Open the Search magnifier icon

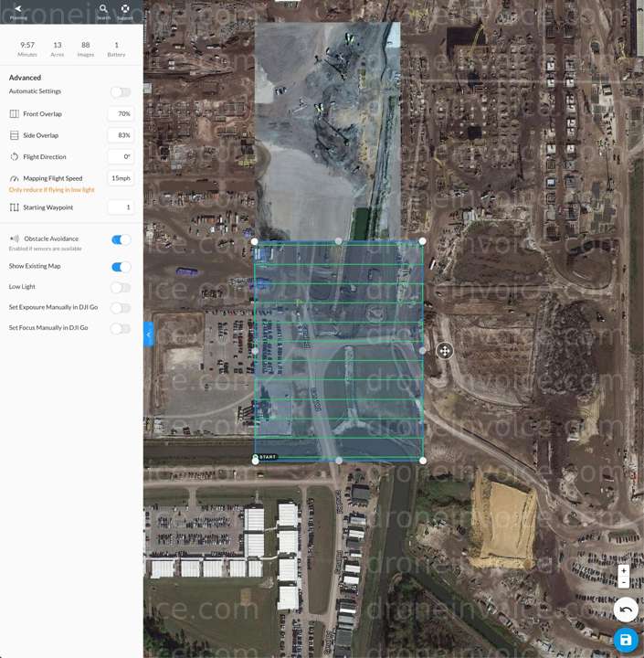click(103, 10)
